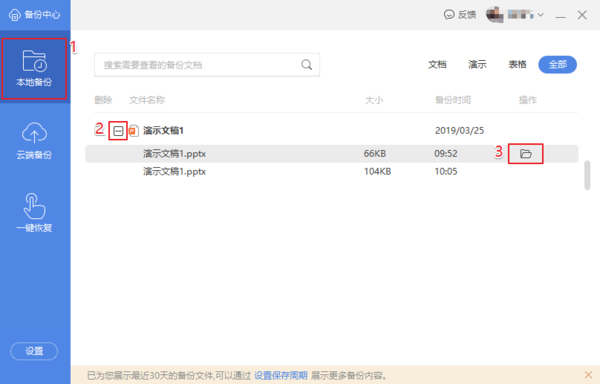Collapse the 演示文稿1 backup group
Image resolution: width=600 pixels, height=384 pixels.
(x=118, y=131)
